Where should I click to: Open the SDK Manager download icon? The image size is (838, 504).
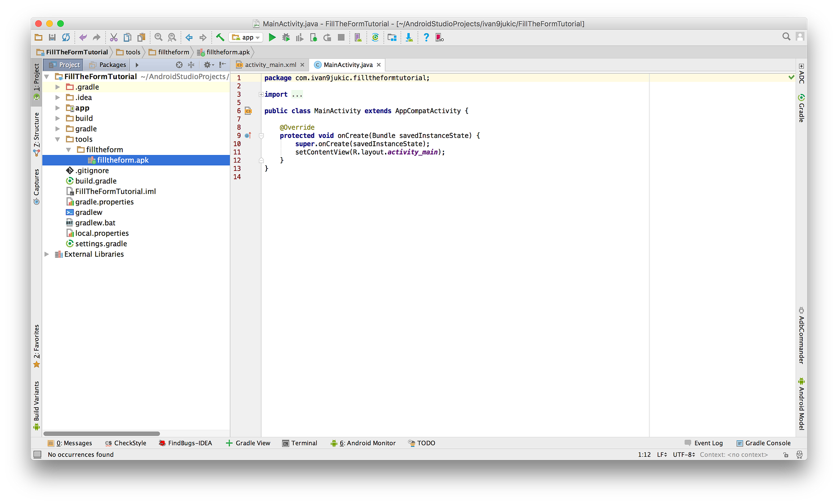409,37
